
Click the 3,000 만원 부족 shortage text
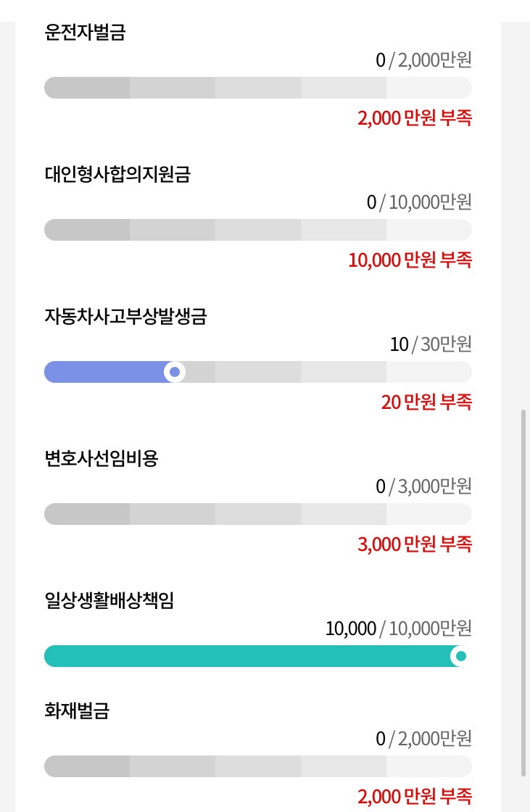pos(415,544)
